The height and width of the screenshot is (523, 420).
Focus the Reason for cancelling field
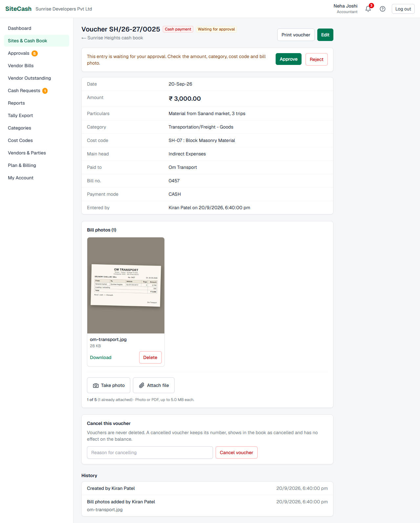[x=150, y=453]
